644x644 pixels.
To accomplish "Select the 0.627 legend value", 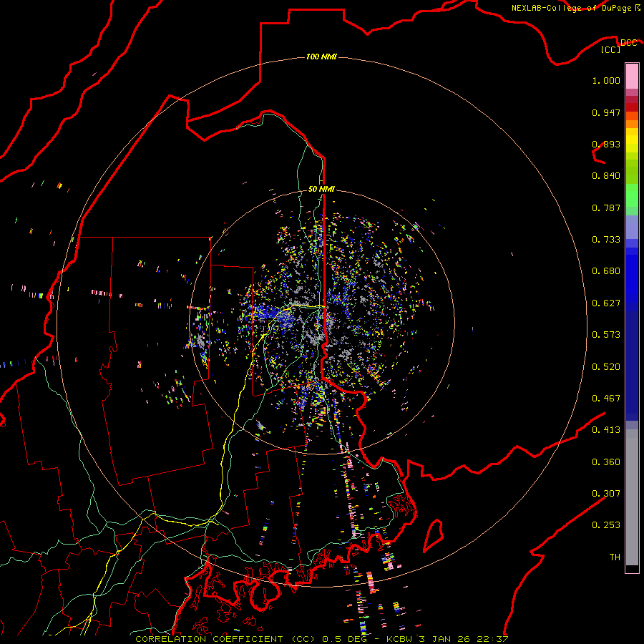I will tap(606, 303).
